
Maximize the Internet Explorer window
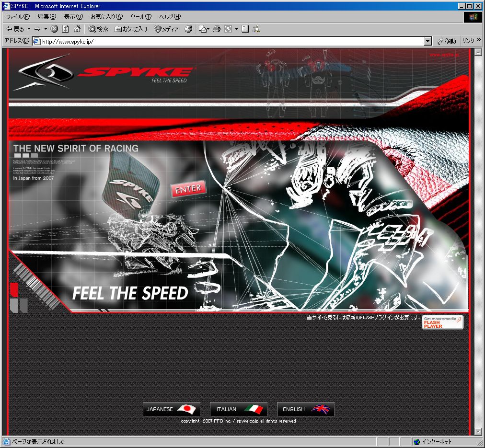pos(470,6)
